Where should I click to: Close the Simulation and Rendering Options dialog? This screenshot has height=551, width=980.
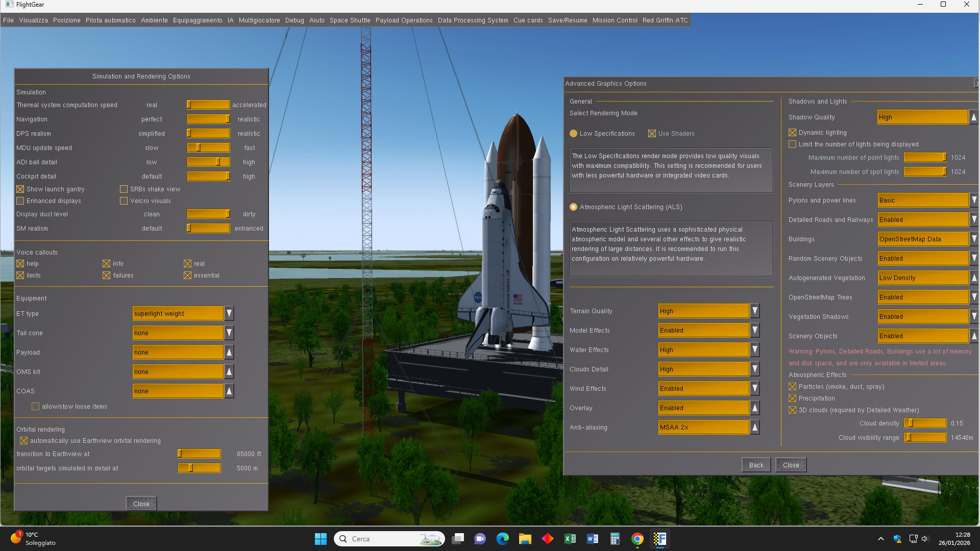(141, 504)
